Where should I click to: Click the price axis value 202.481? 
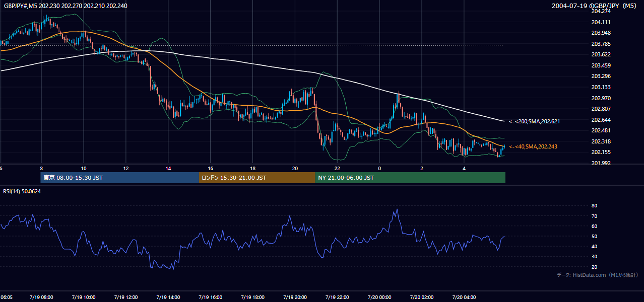pyautogui.click(x=601, y=131)
